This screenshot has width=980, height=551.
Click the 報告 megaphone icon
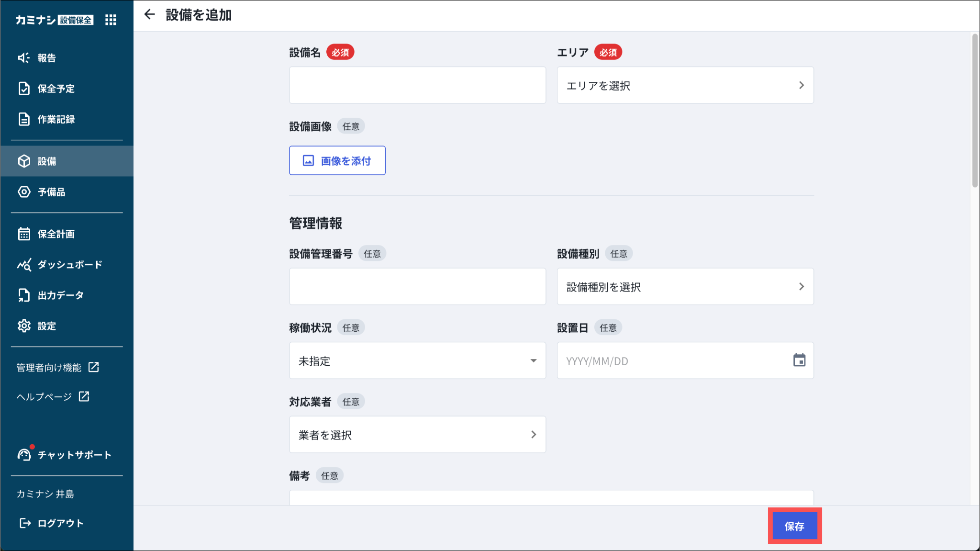[x=24, y=58]
